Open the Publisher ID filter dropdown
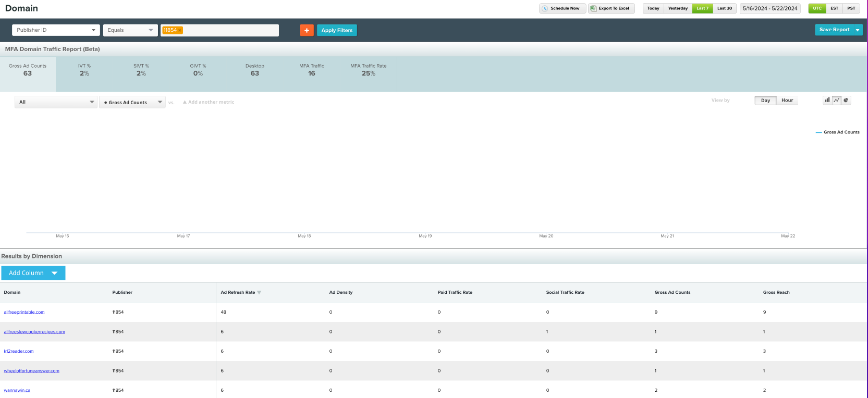The image size is (868, 398). pos(56,30)
